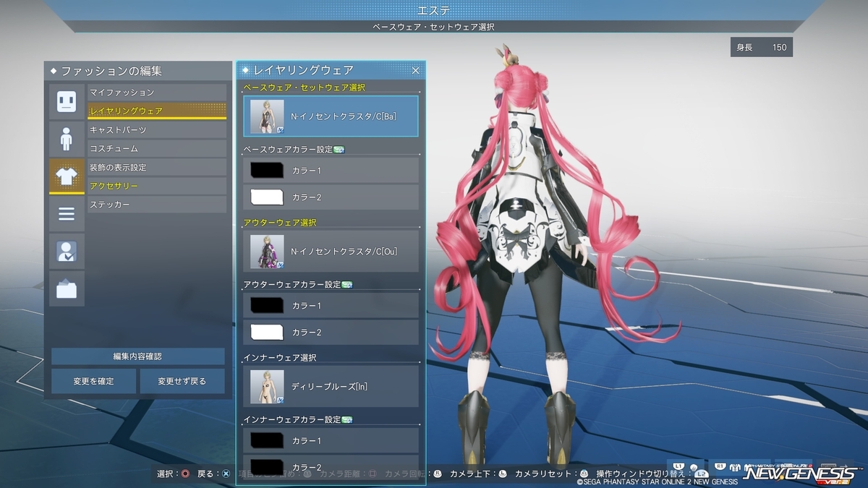
Task: Select マイファッション menu entry
Action: [157, 93]
